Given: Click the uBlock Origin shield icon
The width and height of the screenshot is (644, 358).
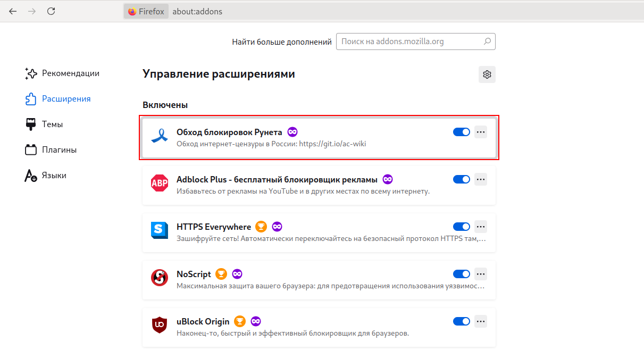Looking at the screenshot, I should 160,324.
